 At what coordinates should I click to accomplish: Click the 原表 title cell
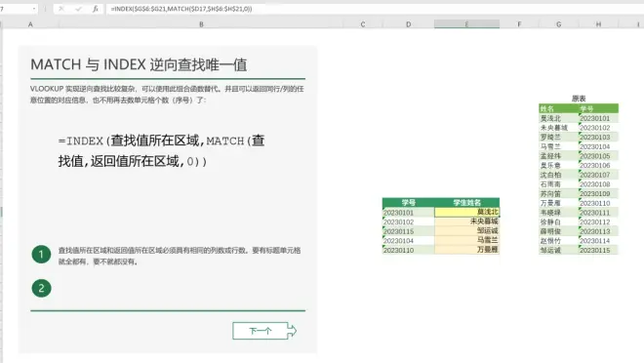[x=579, y=99]
